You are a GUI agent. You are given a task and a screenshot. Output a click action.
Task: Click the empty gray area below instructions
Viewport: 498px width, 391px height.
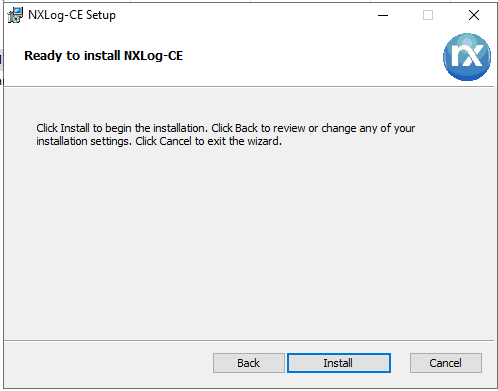(x=249, y=243)
